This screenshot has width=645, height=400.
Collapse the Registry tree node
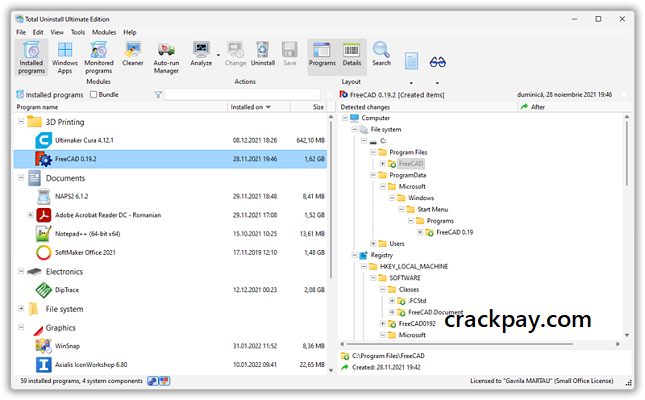click(x=354, y=255)
